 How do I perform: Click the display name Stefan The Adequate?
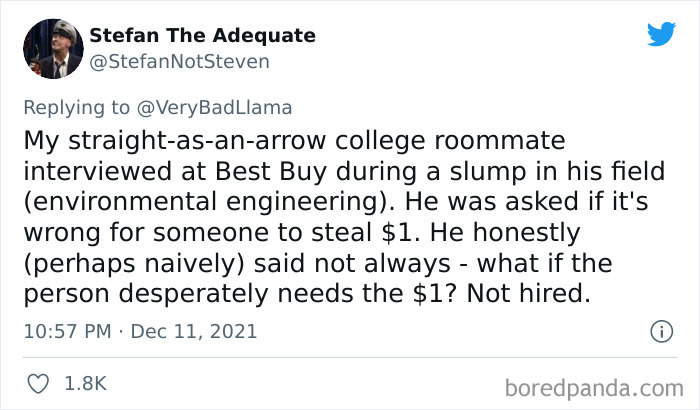coord(202,36)
